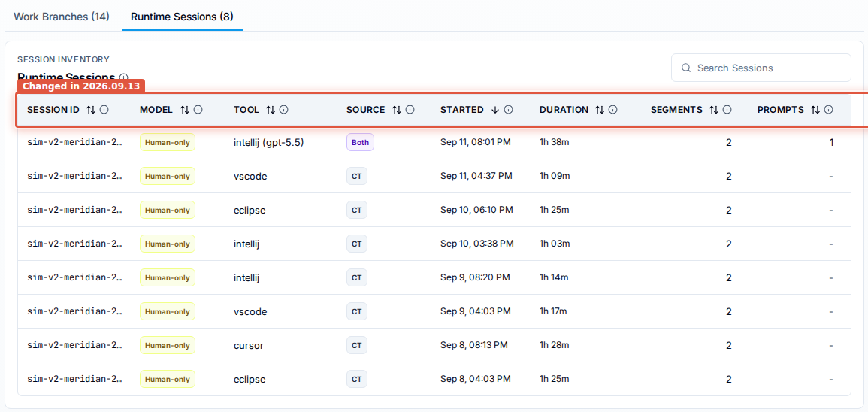Focus the Search Sessions field
Screen dimensions: 868x412
[761, 68]
